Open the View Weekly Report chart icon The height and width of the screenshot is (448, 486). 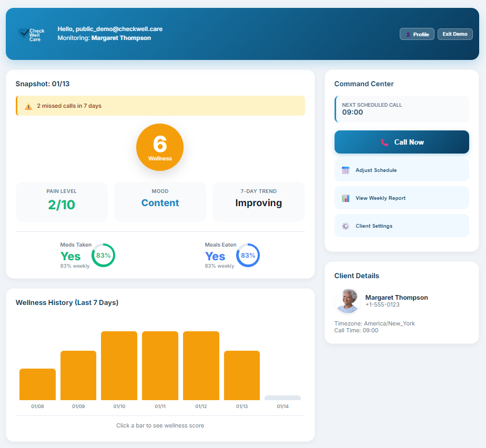346,198
